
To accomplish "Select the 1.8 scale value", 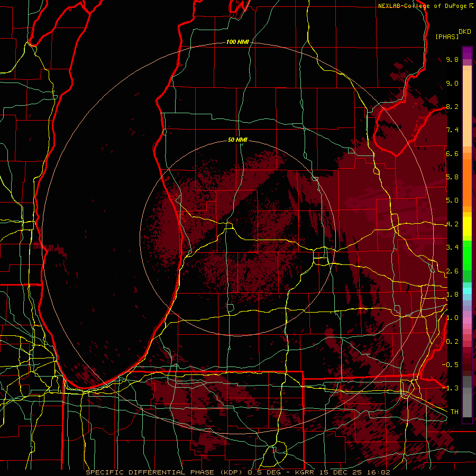I will point(452,295).
